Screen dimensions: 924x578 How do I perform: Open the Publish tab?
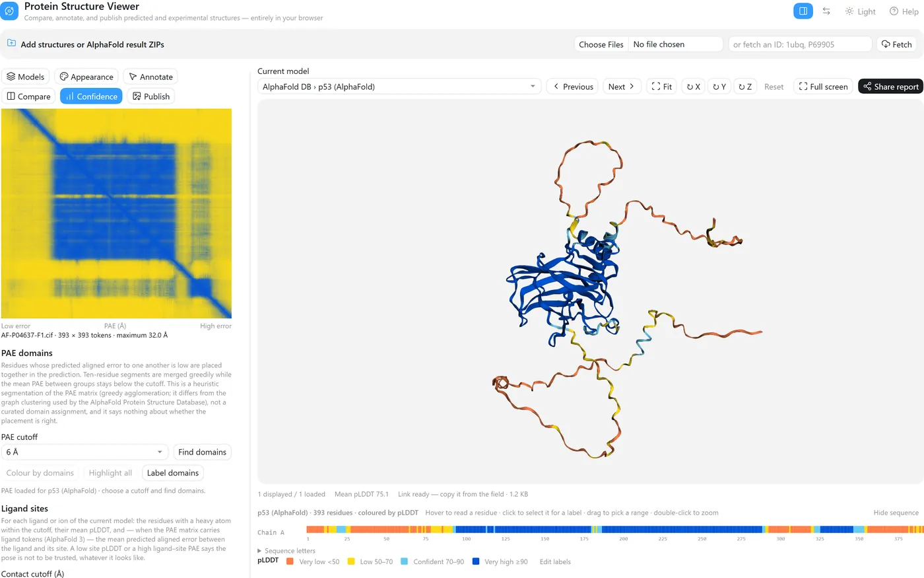pyautogui.click(x=151, y=96)
